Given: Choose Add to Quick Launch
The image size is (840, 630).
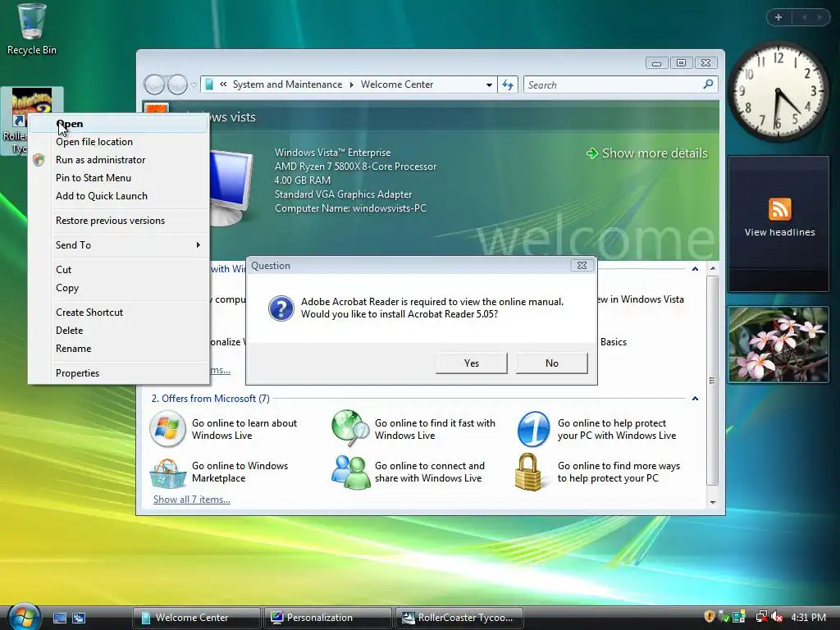Looking at the screenshot, I should point(118,196).
